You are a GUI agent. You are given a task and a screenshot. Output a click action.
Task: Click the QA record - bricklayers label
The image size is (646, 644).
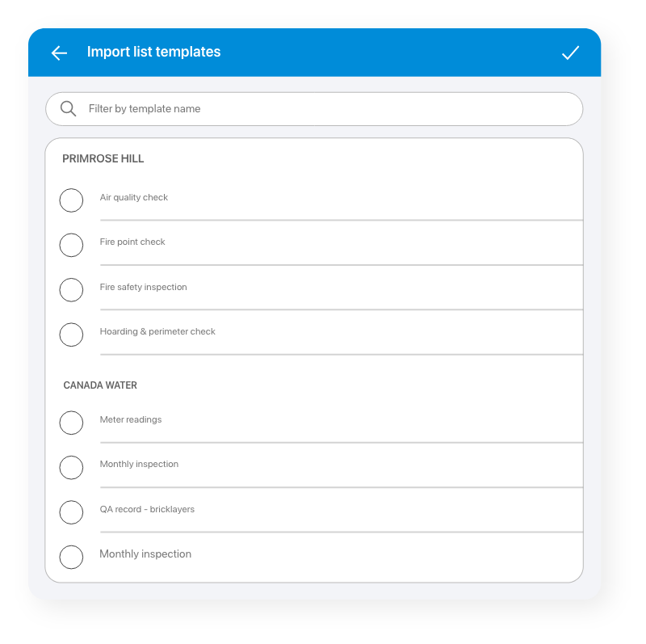coord(147,510)
